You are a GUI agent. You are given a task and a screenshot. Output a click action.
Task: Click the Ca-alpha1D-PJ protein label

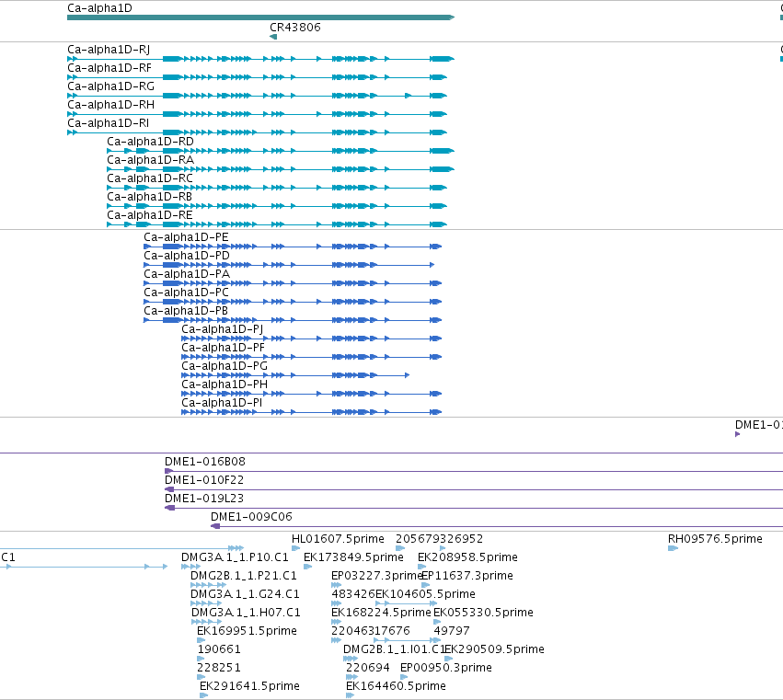coord(223,329)
